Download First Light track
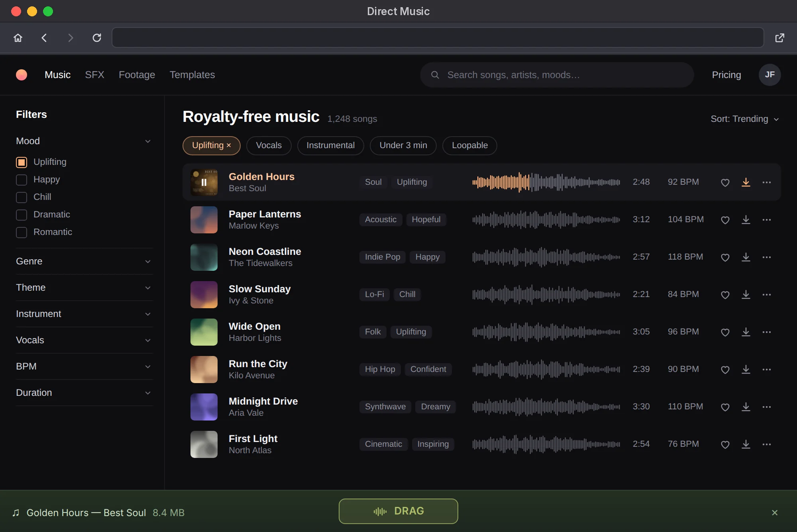Image resolution: width=797 pixels, height=532 pixels. (x=746, y=444)
